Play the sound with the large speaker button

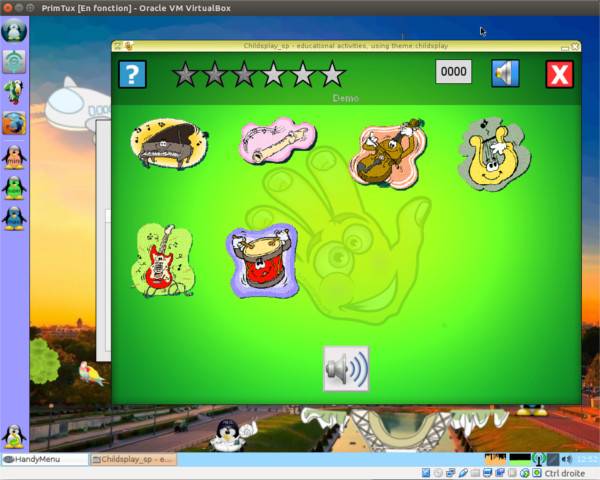click(346, 369)
